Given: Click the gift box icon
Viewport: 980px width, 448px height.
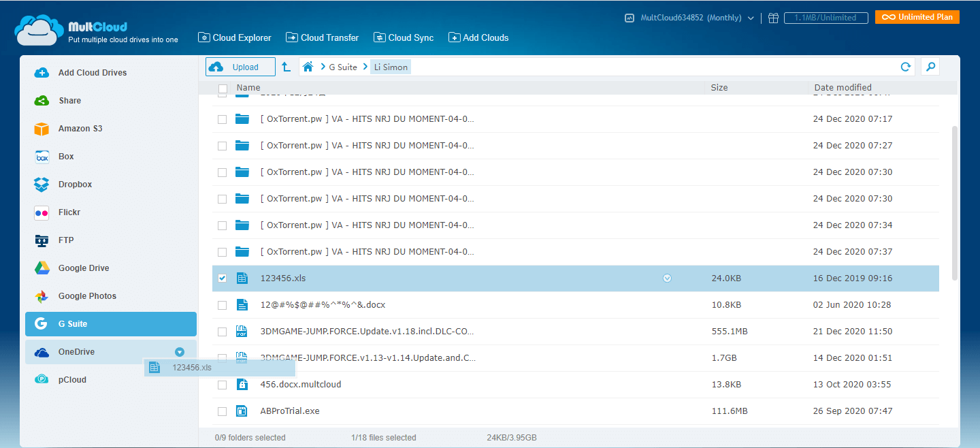Looking at the screenshot, I should pos(773,18).
